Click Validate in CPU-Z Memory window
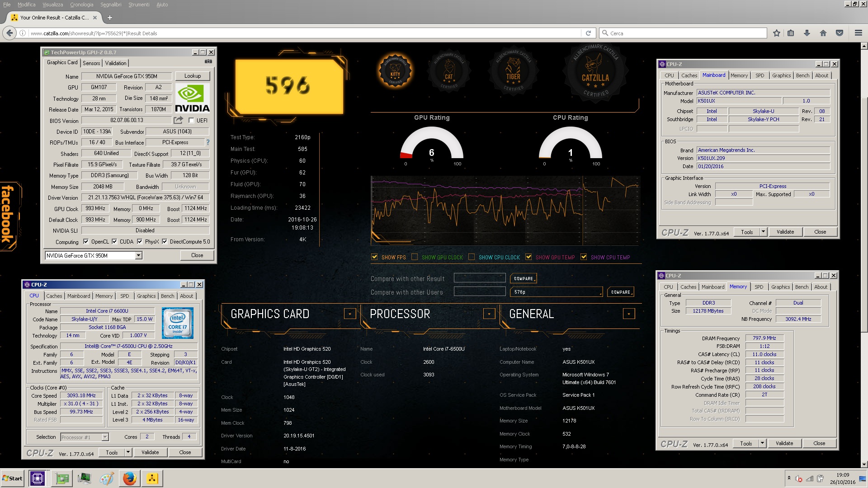868x488 pixels. [x=784, y=443]
